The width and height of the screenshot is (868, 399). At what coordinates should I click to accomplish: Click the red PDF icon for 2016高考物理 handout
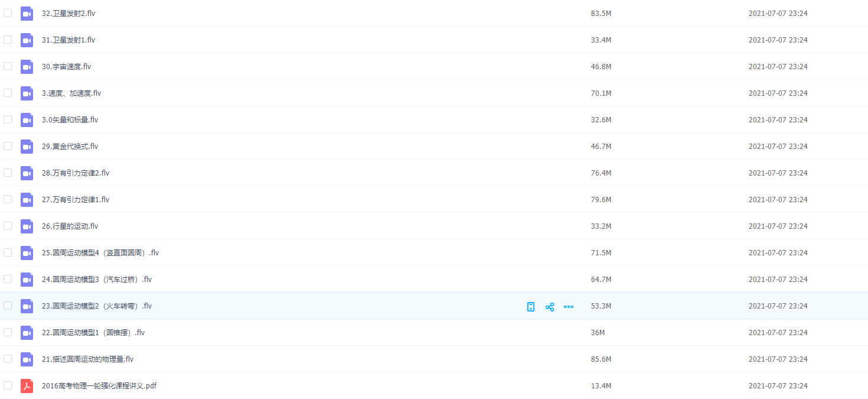27,386
